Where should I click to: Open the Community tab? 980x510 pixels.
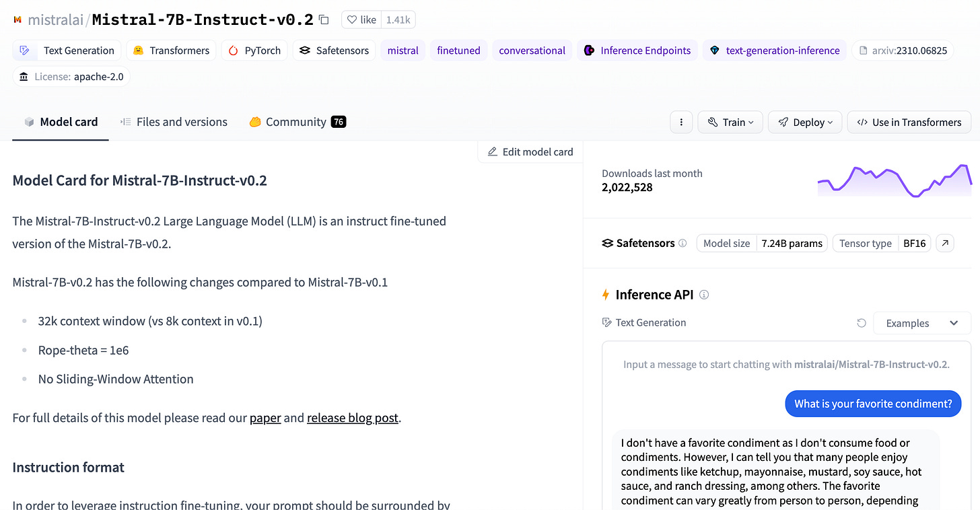[x=297, y=122]
